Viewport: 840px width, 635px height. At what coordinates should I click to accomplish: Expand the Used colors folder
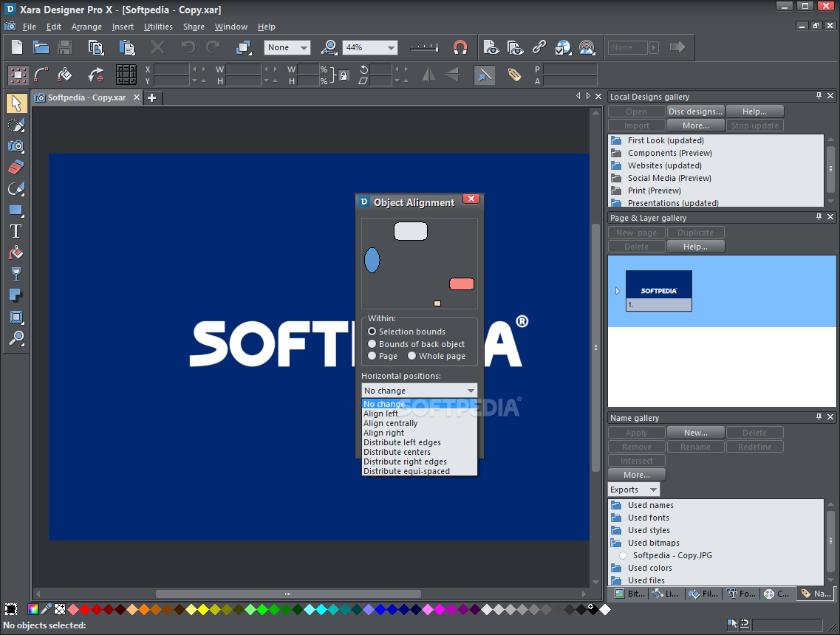click(617, 568)
